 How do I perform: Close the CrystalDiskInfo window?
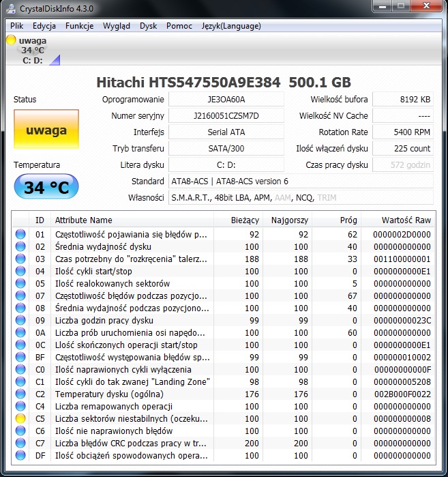point(426,5)
